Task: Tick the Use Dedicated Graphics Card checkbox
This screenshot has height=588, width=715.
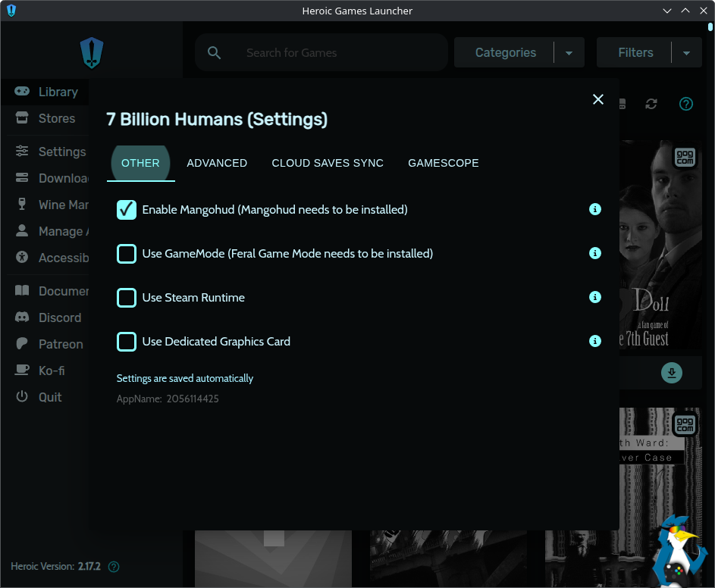Action: 127,341
